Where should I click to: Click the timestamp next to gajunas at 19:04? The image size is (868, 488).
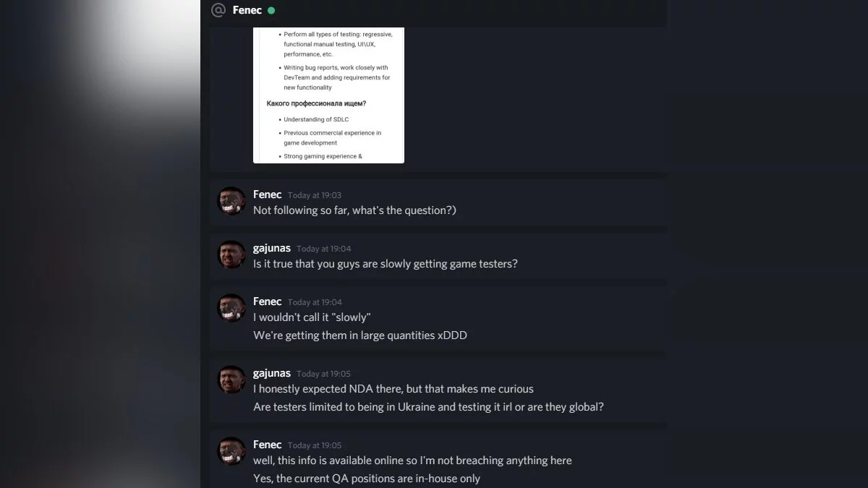(x=323, y=249)
